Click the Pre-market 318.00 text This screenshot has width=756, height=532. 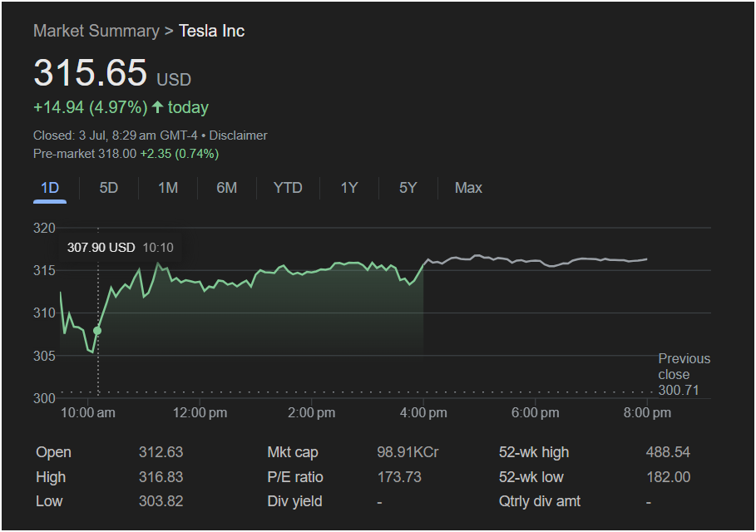(x=85, y=154)
